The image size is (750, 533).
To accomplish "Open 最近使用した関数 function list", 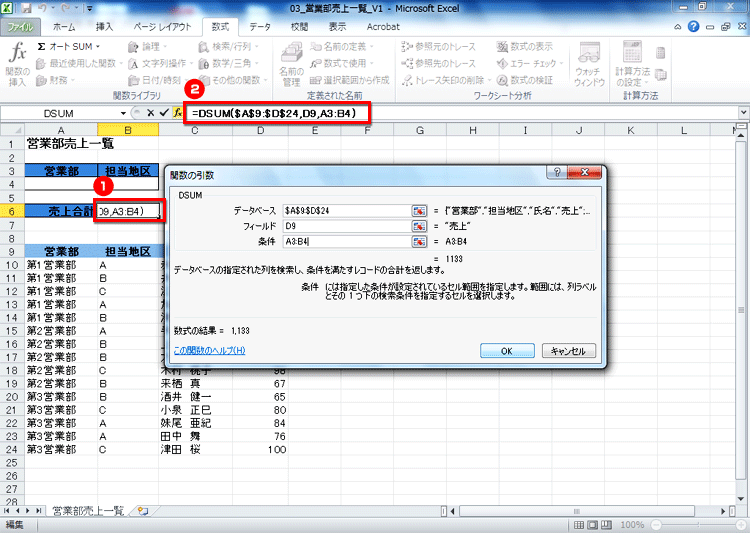I will click(78, 63).
